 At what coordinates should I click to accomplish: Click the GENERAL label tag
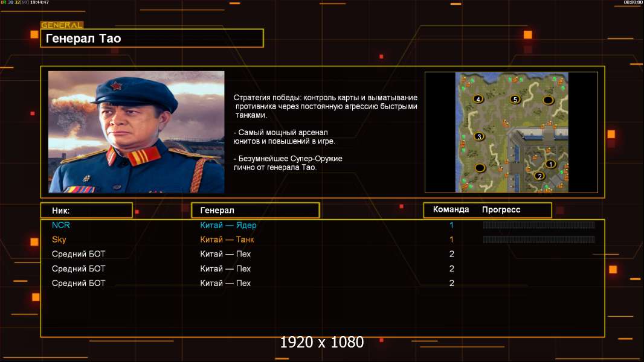coord(62,25)
